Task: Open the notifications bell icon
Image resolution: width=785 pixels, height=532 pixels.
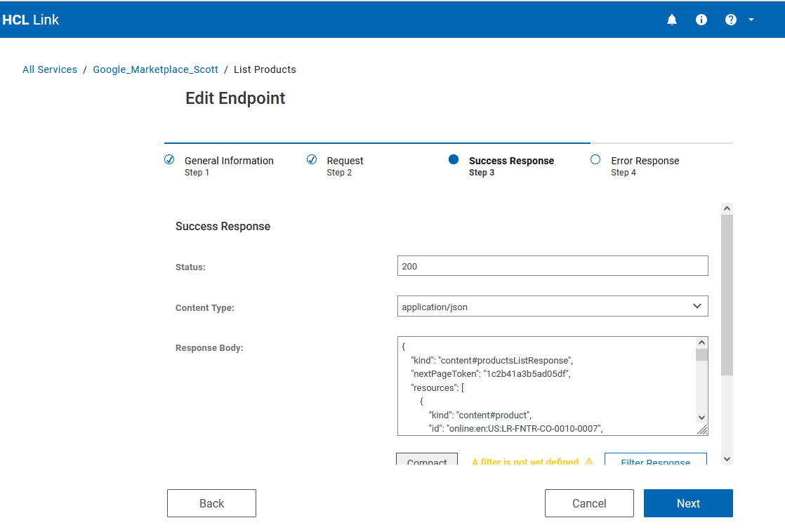Action: click(672, 20)
